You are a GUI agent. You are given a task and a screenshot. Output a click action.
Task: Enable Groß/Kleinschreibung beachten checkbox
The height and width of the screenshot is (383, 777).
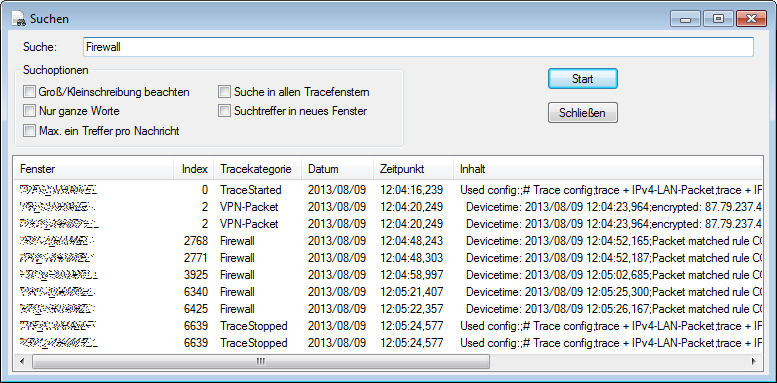pos(30,92)
